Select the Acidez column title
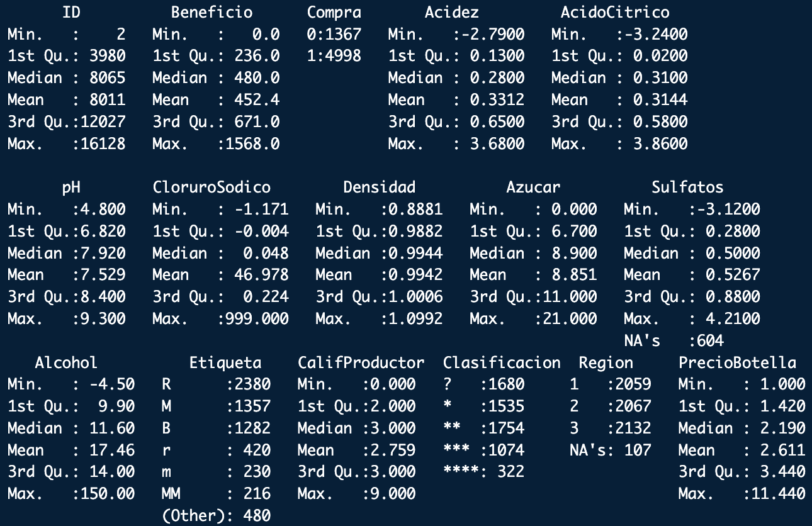Viewport: 812px width, 526px height. click(451, 13)
